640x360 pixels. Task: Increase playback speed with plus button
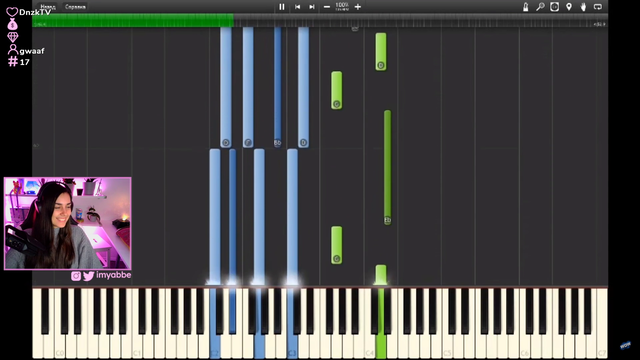click(358, 7)
